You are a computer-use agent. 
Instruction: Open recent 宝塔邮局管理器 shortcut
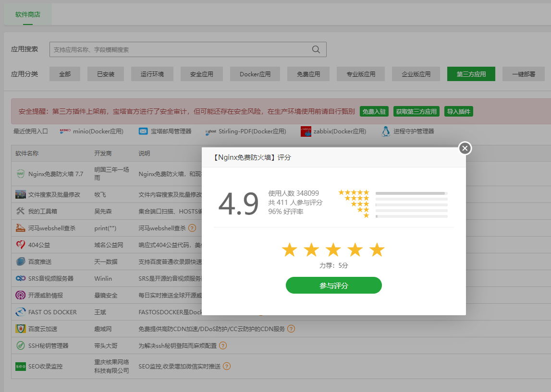coord(165,131)
